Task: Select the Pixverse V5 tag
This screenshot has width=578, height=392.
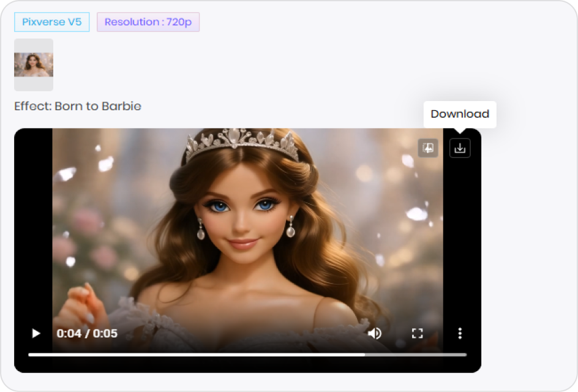Action: 51,22
